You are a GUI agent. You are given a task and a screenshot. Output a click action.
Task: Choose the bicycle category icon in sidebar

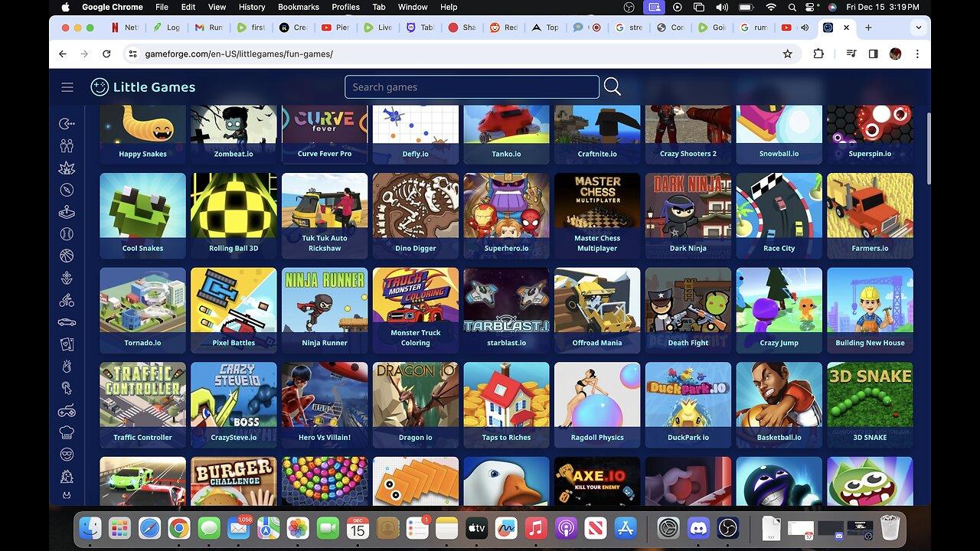67,301
